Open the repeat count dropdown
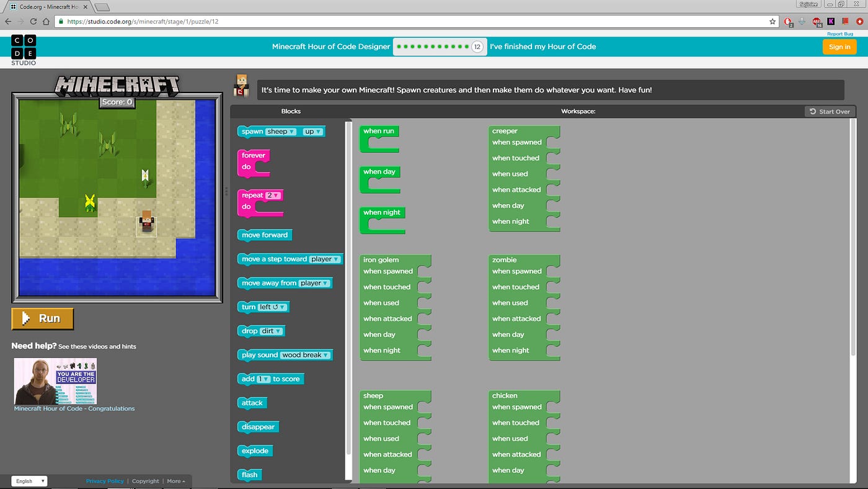This screenshot has height=489, width=868. 273,195
